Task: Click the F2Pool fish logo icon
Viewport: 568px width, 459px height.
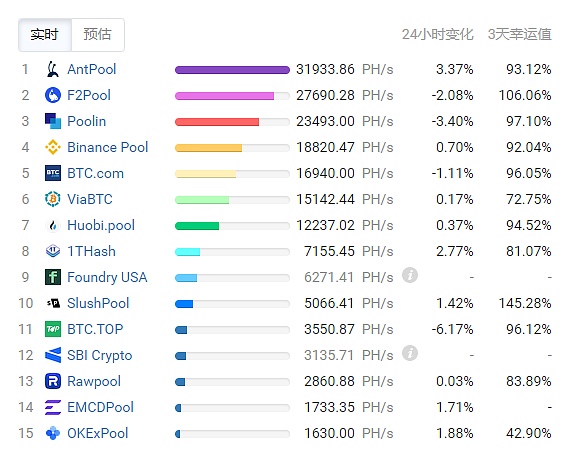Action: point(53,95)
